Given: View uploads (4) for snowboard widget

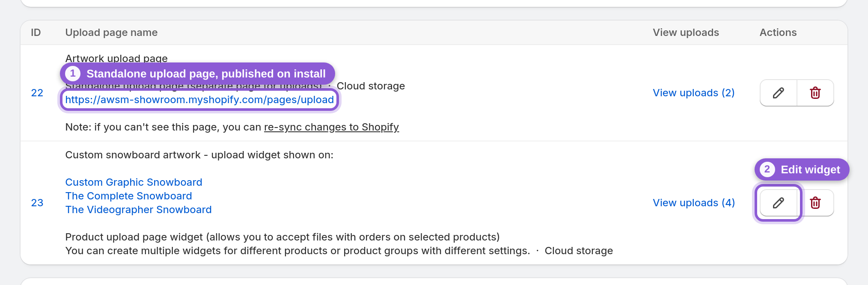Looking at the screenshot, I should click(x=694, y=203).
